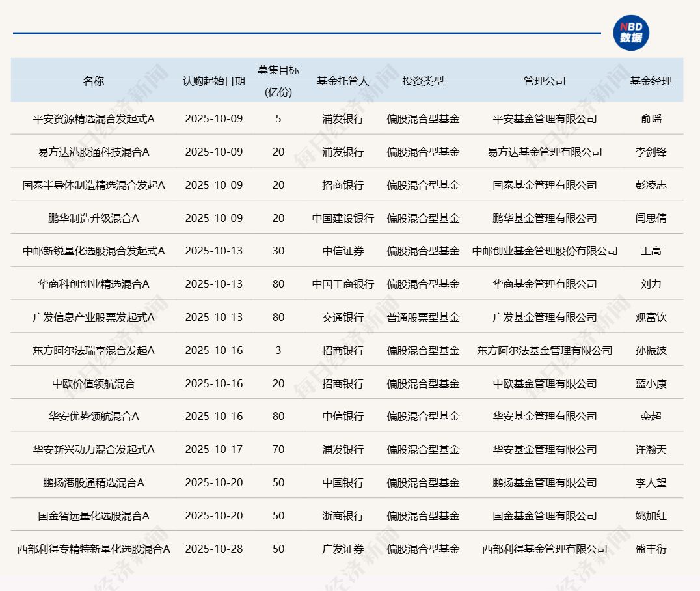Click 东方阿尔法基金管理有限公司 company name
The height and width of the screenshot is (591, 700).
point(545,351)
